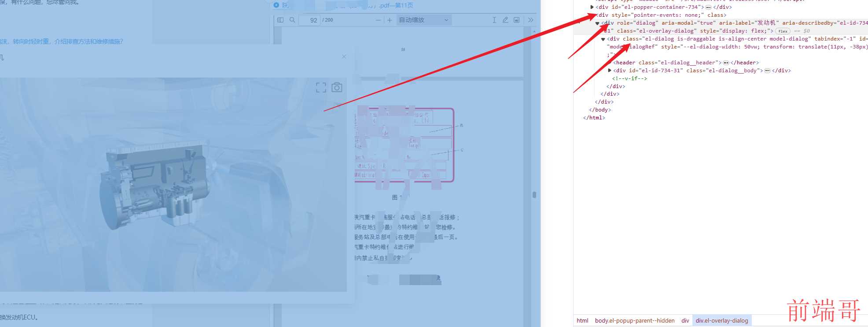Click the text 换发动机ECU。

pos(19,317)
